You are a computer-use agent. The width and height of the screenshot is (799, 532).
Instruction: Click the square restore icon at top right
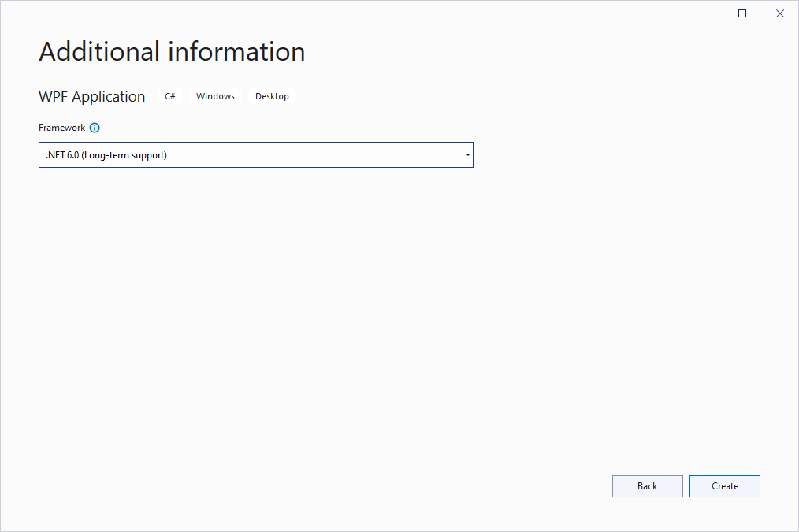coord(741,13)
